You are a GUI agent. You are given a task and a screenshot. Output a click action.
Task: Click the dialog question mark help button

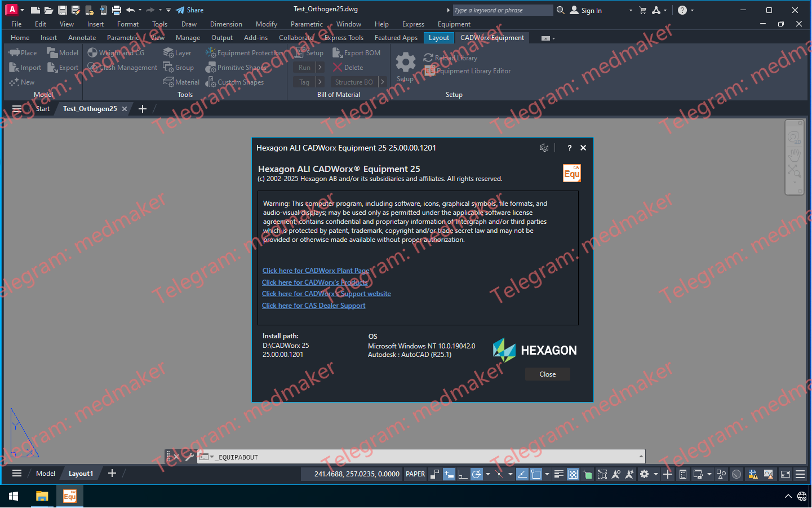coord(569,148)
